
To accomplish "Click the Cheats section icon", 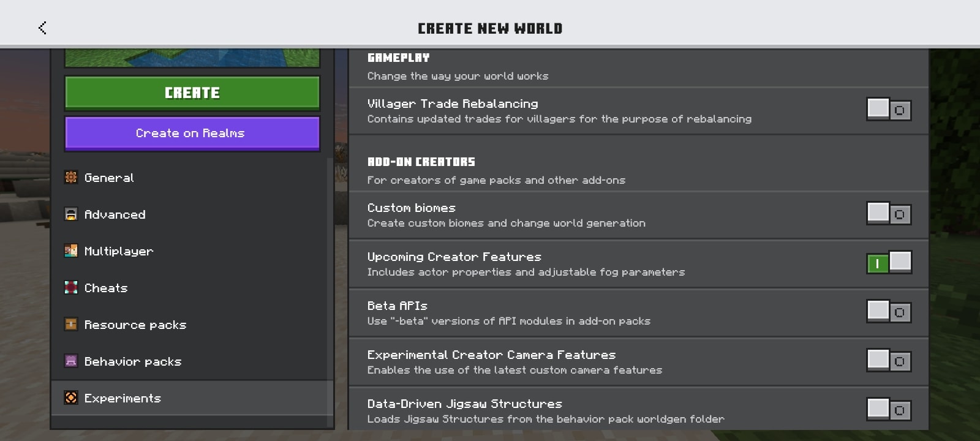I will [x=71, y=288].
